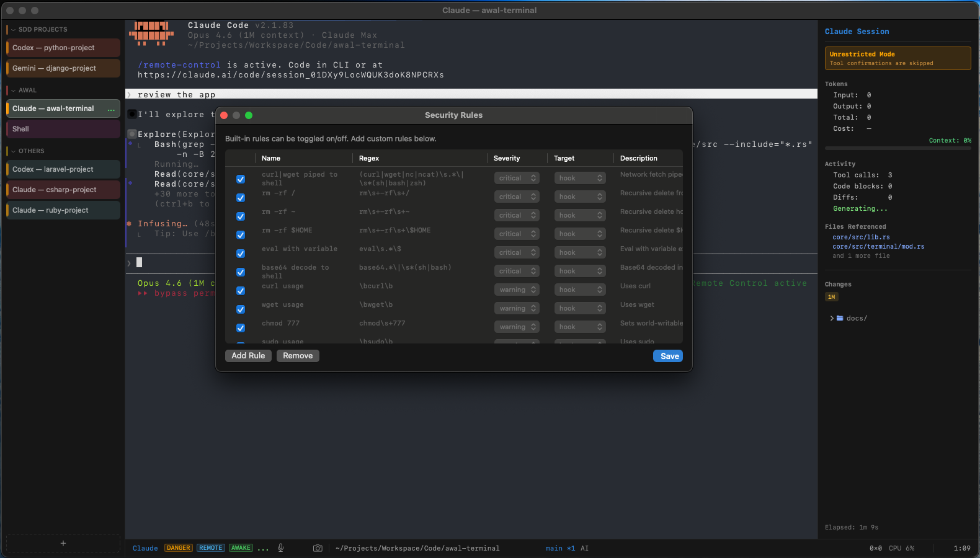This screenshot has height=558, width=980.
Task: Switch to Claude — ruby-project session
Action: (63, 210)
